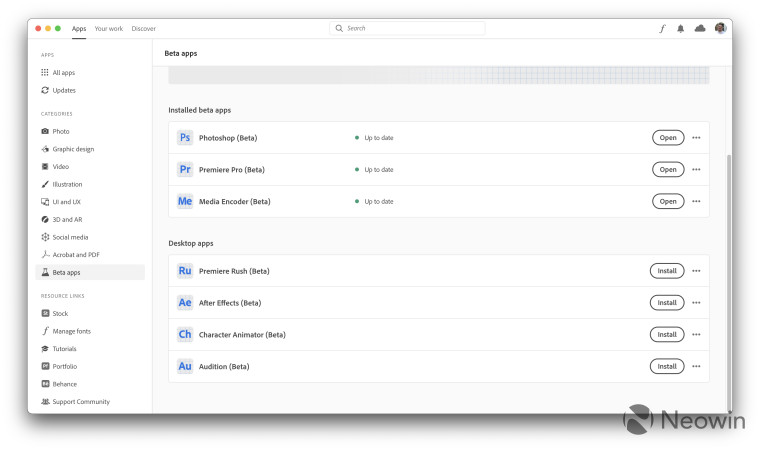The height and width of the screenshot is (450, 760).
Task: Expand more options for Character Animator (Beta)
Action: [696, 334]
